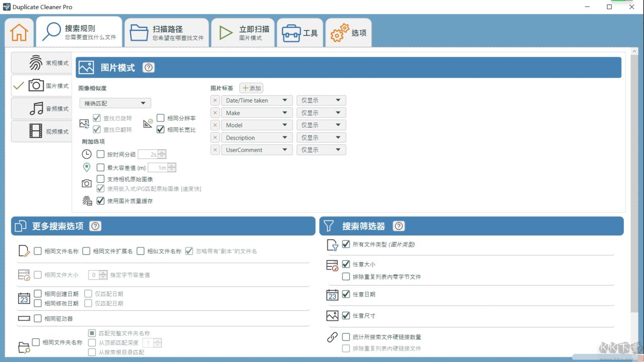
Task: Click 添加 to add an image tag
Action: (251, 88)
